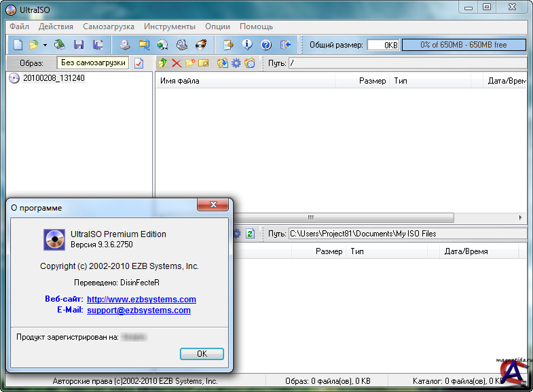533x392 pixels.
Task: Click the upper Путь path field
Action: (x=406, y=63)
